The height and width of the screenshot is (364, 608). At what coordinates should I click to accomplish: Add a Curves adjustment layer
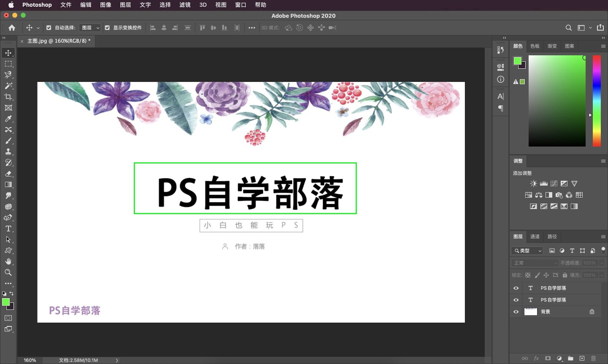click(554, 183)
